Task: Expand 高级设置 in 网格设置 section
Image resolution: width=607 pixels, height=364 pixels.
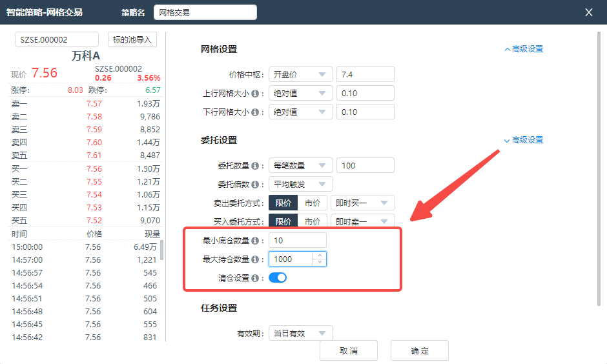Action: pyautogui.click(x=524, y=49)
